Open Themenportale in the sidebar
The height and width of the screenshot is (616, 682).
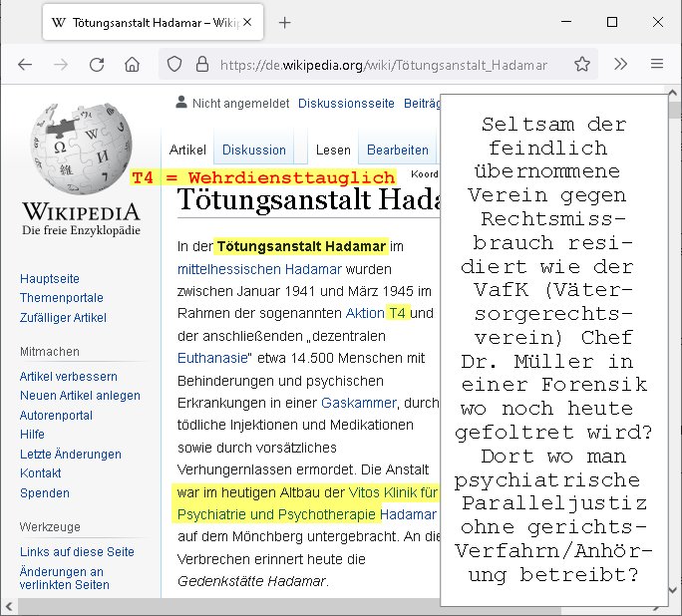[x=62, y=298]
